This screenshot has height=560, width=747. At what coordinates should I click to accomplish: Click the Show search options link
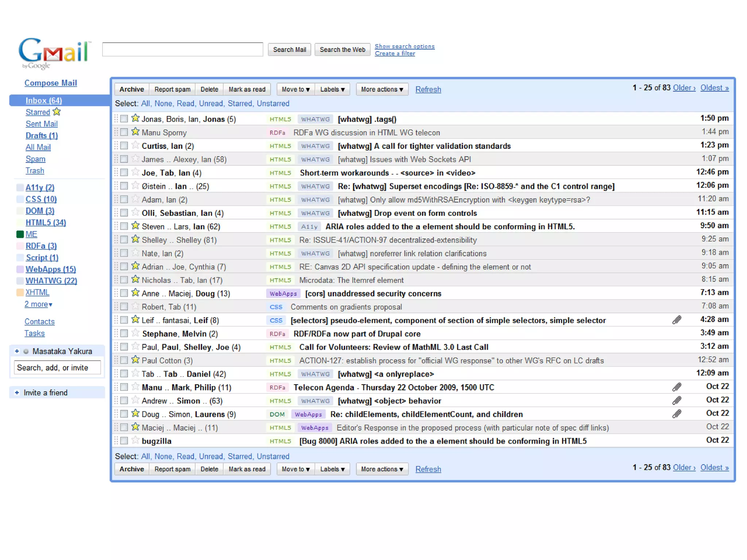click(405, 46)
